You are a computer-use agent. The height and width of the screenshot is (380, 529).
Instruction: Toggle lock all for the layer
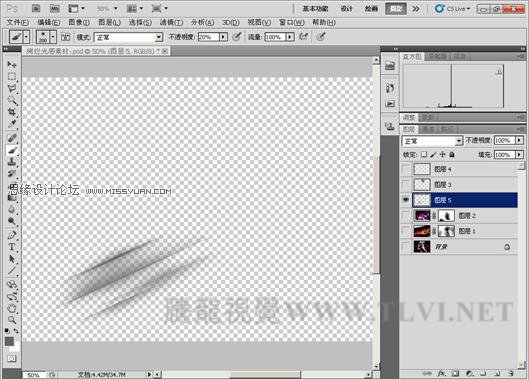(x=452, y=155)
